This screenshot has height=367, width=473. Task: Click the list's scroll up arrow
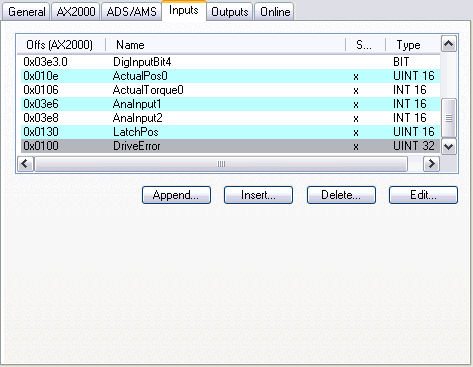(449, 44)
